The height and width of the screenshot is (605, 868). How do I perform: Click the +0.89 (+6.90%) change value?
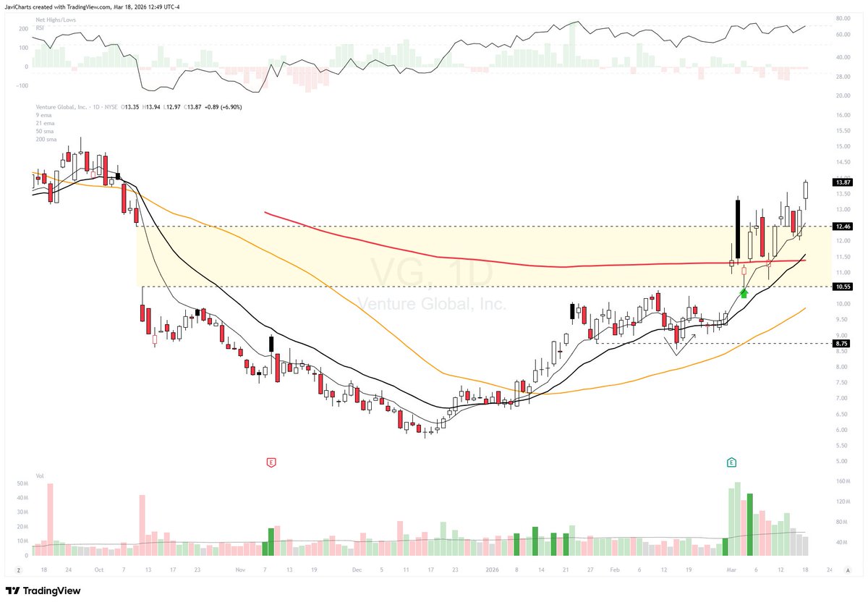point(222,107)
